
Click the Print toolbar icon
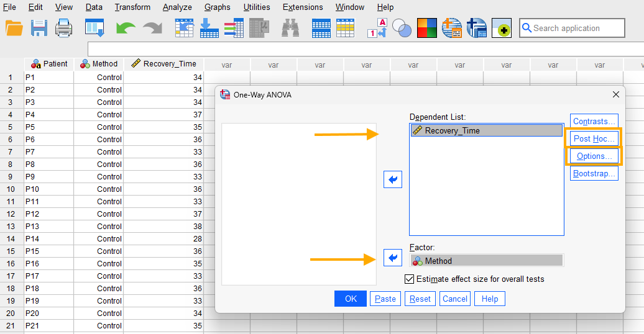coord(64,28)
